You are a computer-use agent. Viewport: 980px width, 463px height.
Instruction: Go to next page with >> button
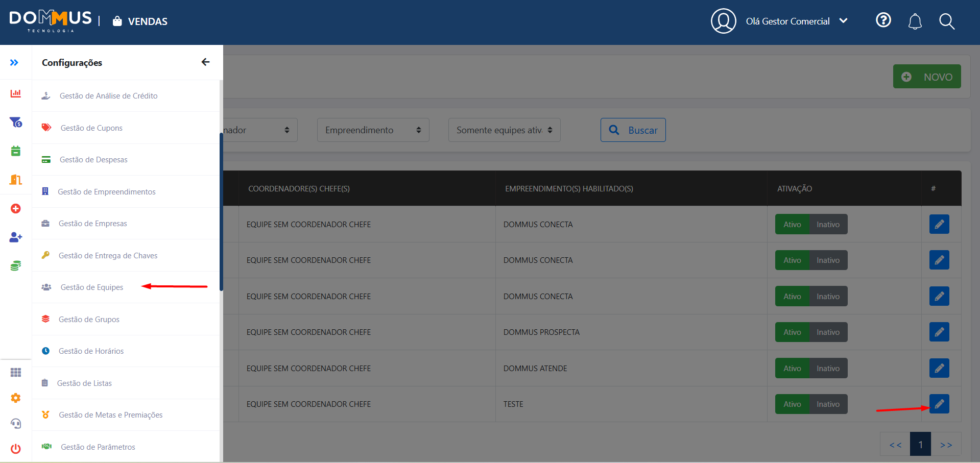tap(946, 445)
